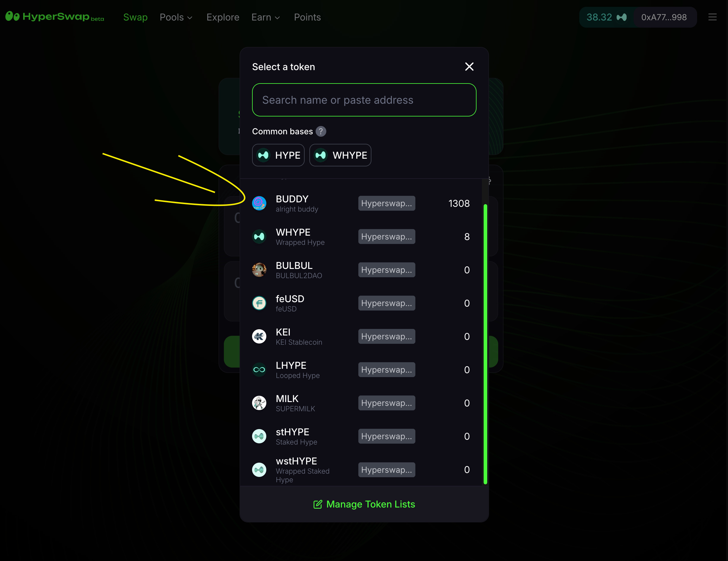
Task: Focus the token search input field
Action: tap(364, 100)
